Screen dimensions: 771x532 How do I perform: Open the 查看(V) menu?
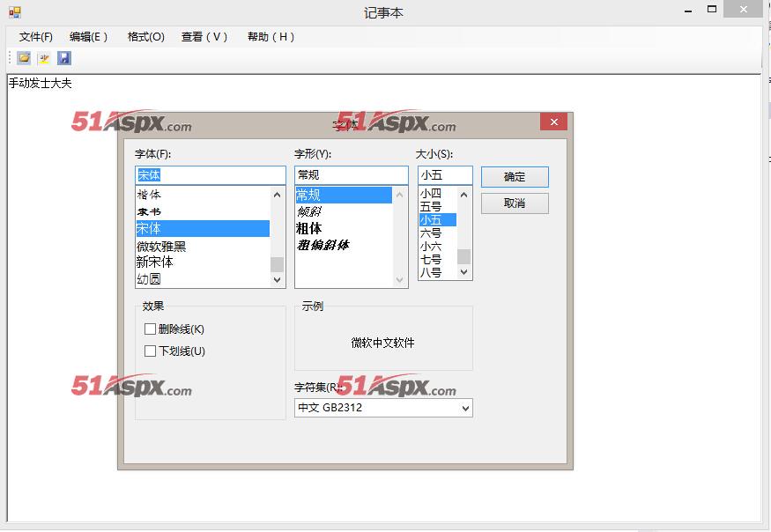coord(204,37)
